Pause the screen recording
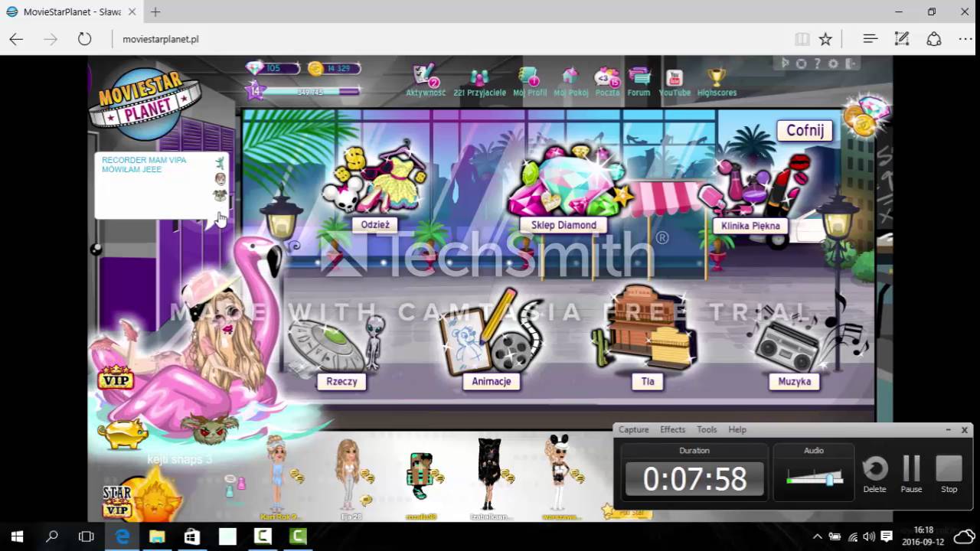The width and height of the screenshot is (980, 551). tap(911, 474)
